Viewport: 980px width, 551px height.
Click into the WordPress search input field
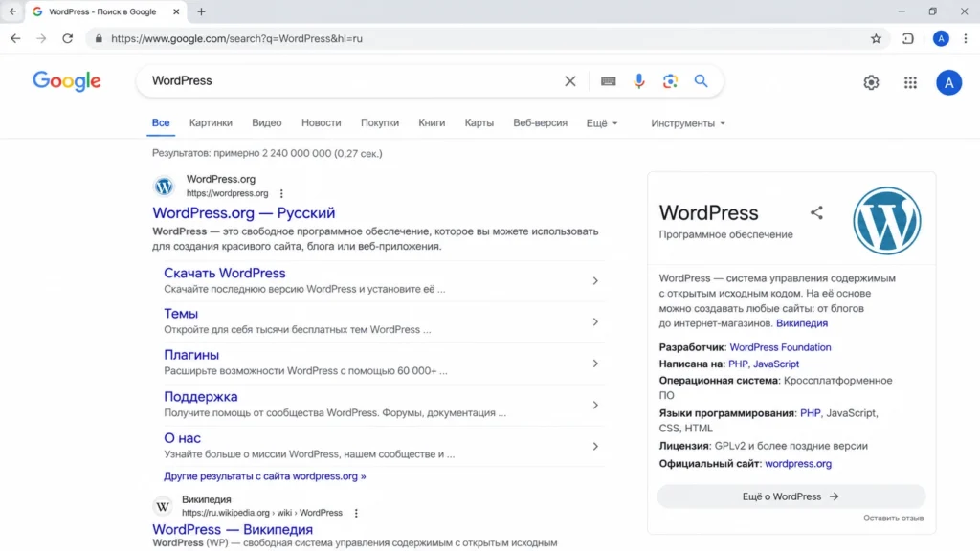tap(353, 81)
